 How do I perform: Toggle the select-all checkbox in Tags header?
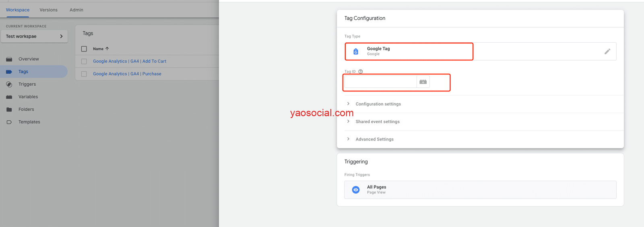click(84, 49)
